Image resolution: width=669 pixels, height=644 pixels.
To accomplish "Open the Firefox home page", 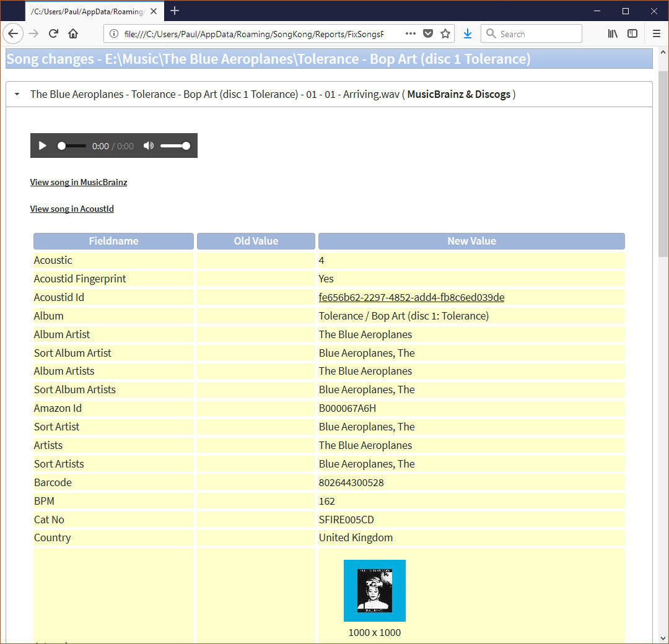I will pyautogui.click(x=73, y=33).
